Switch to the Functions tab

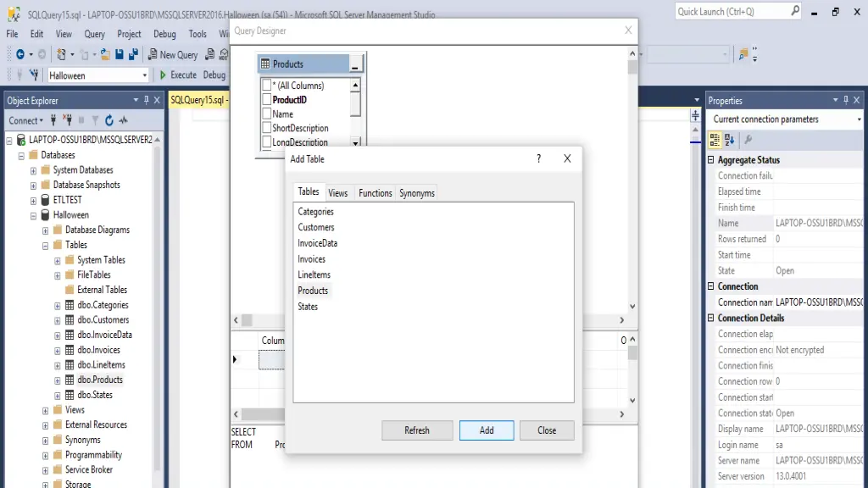[x=375, y=193]
